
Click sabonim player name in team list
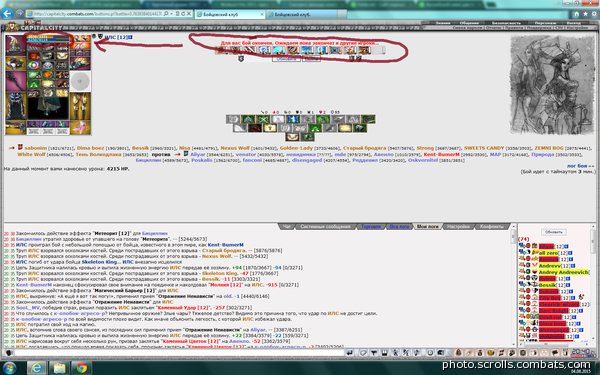tap(36, 148)
